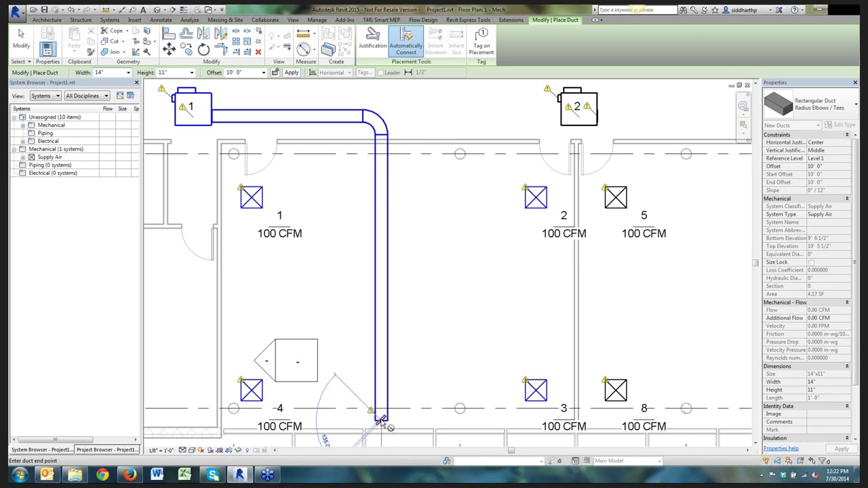Viewport: 868px width, 488px height.
Task: Select the Aligned Dimension measure icon
Action: pyautogui.click(x=303, y=33)
